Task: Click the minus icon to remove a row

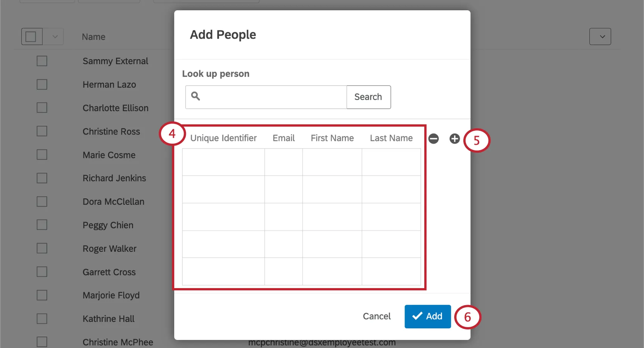Action: coord(433,138)
